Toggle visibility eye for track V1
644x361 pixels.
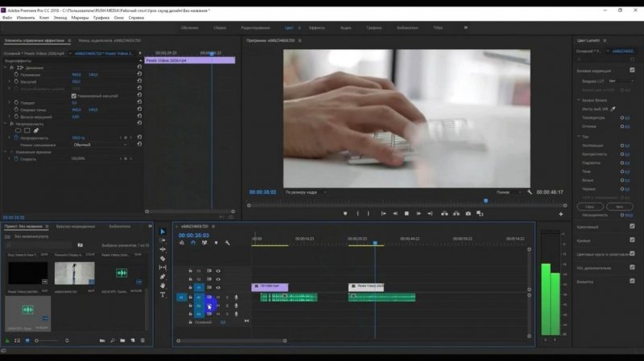coord(218,287)
